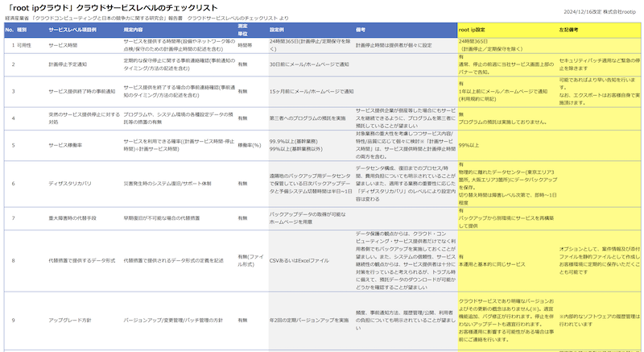Image resolution: width=644 pixels, height=352 pixels.
Task: Select the '規定内容' column header
Action: 133,30
